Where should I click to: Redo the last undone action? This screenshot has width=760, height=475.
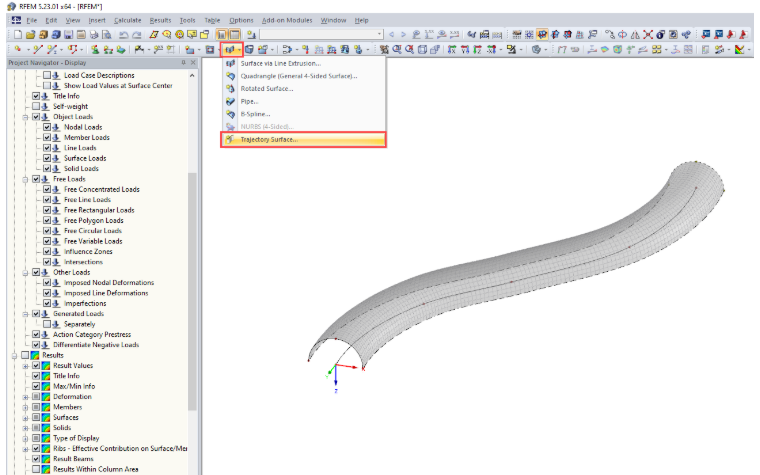[137, 35]
